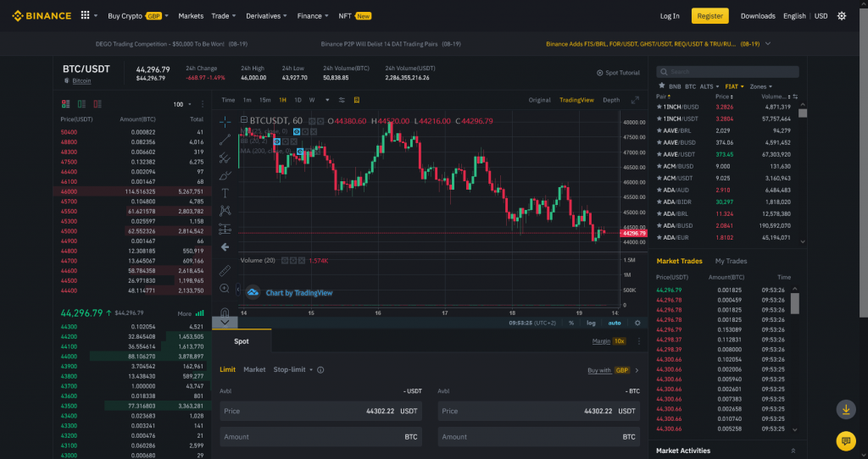Select the patterns drawing tool
The width and height of the screenshot is (868, 459).
pos(225,211)
